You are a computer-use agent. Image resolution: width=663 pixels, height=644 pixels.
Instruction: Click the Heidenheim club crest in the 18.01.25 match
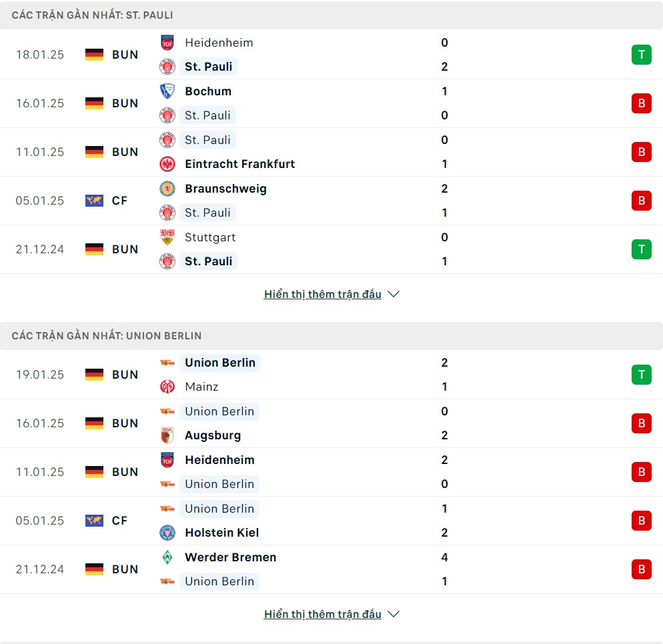(167, 43)
